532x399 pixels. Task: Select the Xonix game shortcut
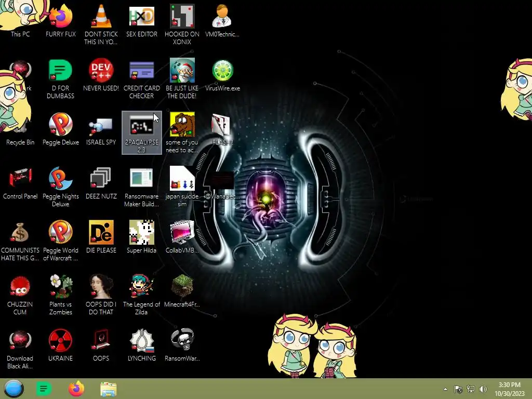tap(182, 23)
